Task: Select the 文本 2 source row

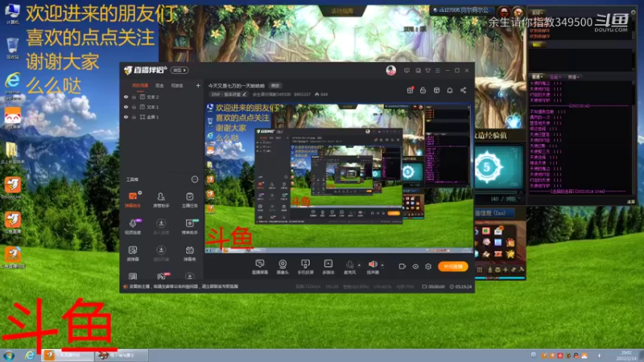Action: [x=163, y=97]
